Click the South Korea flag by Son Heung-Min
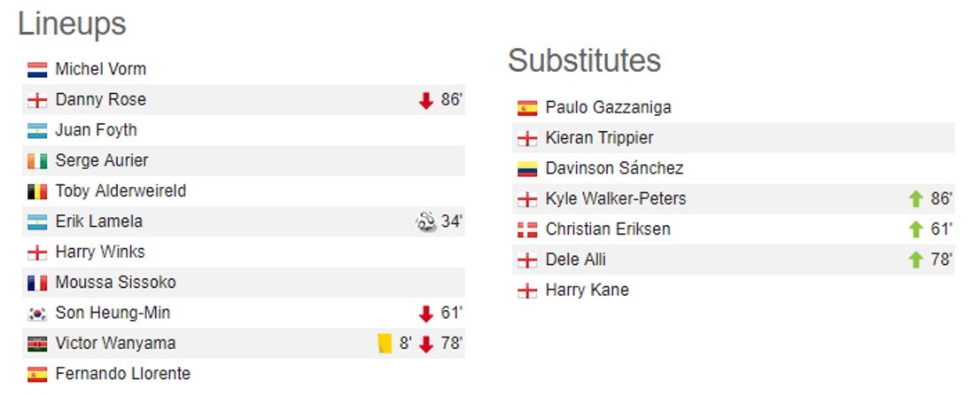The width and height of the screenshot is (980, 396). [37, 314]
